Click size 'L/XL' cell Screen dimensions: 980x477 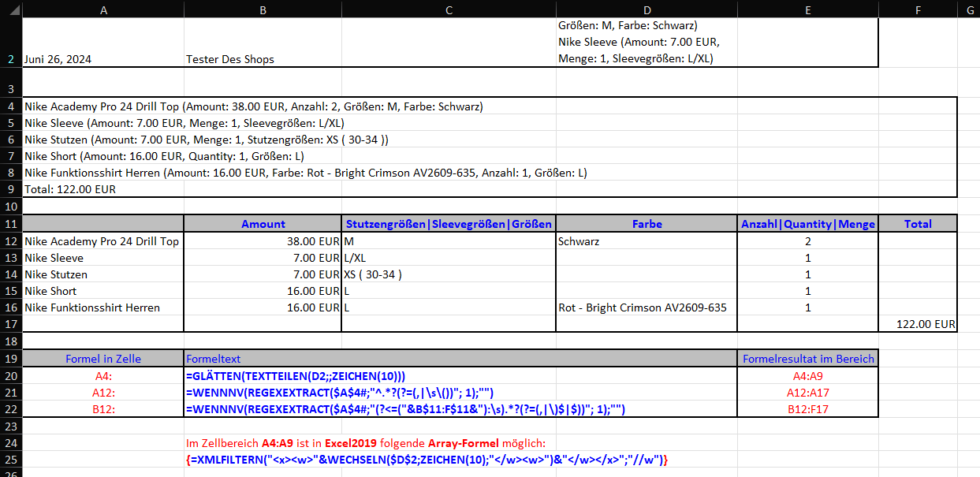coord(449,258)
